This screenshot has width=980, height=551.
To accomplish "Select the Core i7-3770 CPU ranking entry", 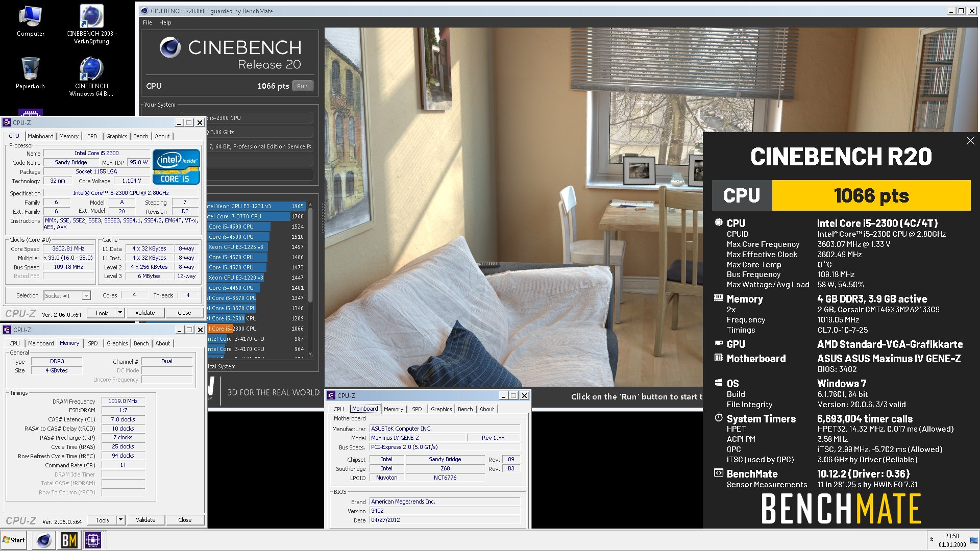I will (x=256, y=216).
